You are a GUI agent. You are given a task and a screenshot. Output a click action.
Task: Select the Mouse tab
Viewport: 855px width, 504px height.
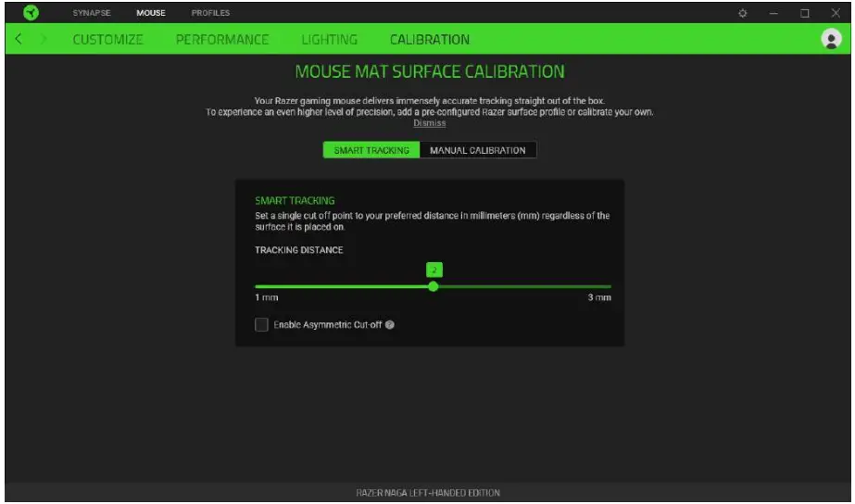pyautogui.click(x=151, y=13)
